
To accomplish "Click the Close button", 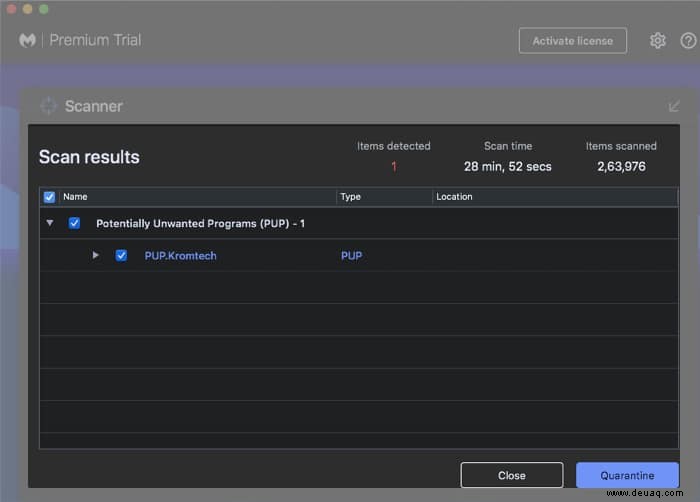I will coord(512,475).
